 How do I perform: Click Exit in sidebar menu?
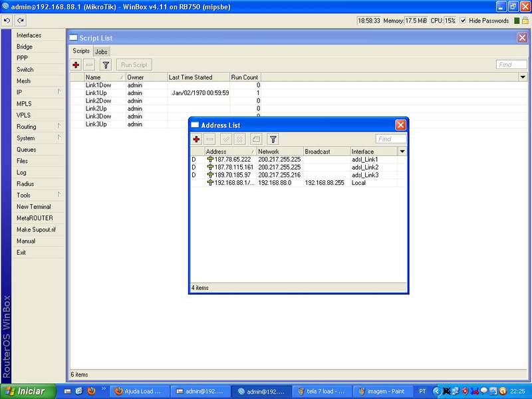(39, 252)
